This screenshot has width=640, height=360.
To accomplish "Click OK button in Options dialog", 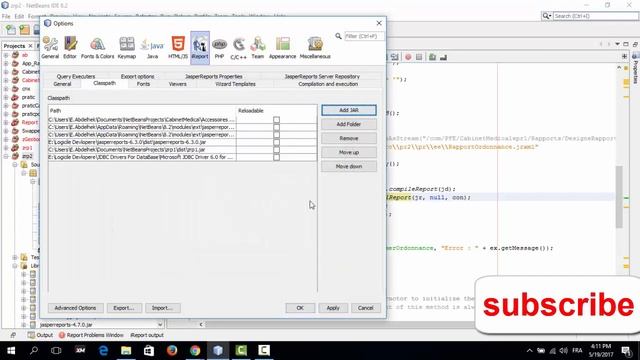I will pyautogui.click(x=300, y=308).
